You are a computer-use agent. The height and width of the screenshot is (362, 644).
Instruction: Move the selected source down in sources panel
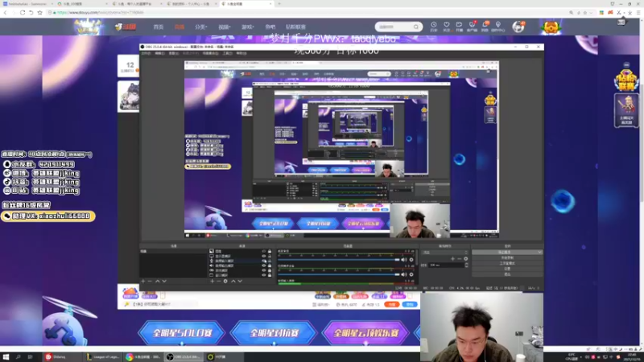click(x=240, y=281)
